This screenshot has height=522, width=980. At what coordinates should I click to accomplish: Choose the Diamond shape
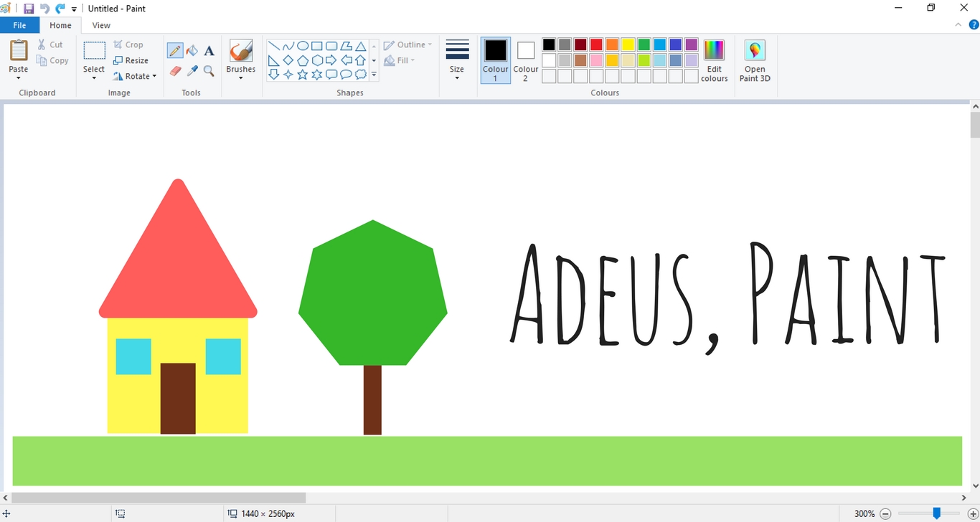point(288,60)
